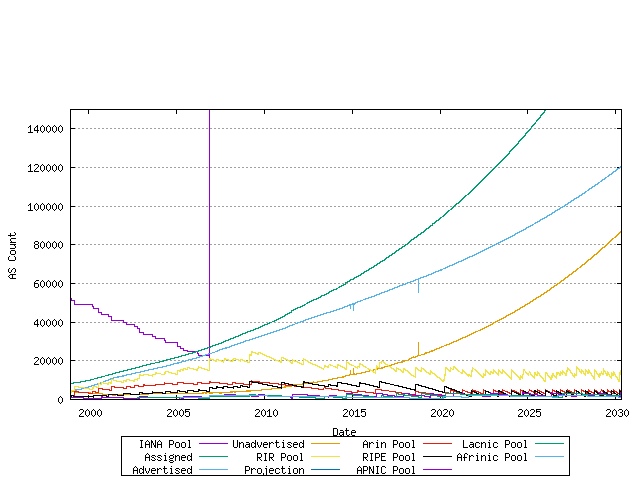Click the RIPE Pool legend label
The image size is (640, 480).
coord(389,457)
